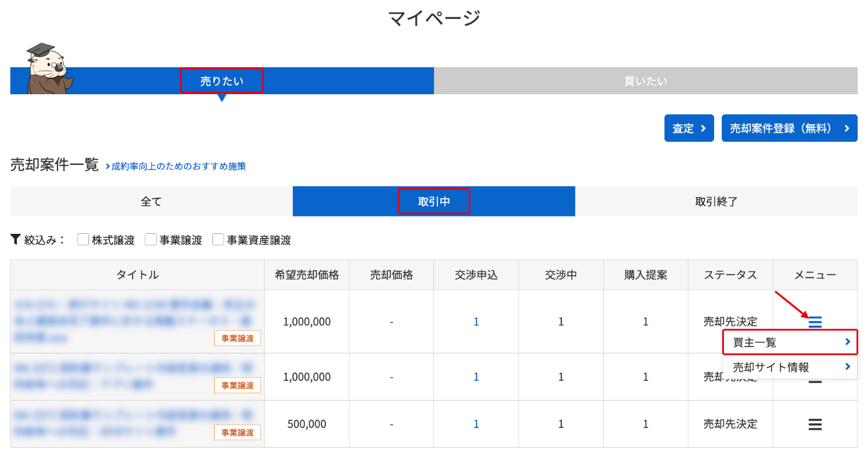Open hamburger menu for the 500,000 row

(815, 424)
